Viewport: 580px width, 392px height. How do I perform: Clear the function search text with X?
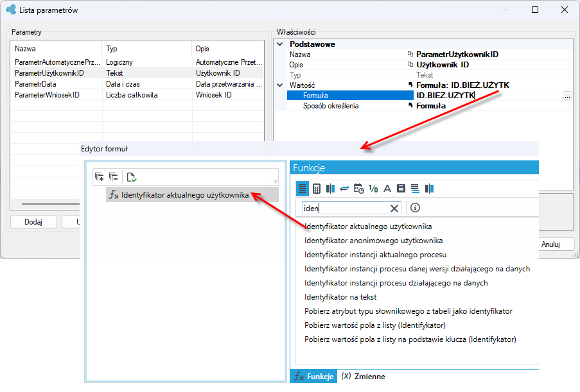[394, 209]
